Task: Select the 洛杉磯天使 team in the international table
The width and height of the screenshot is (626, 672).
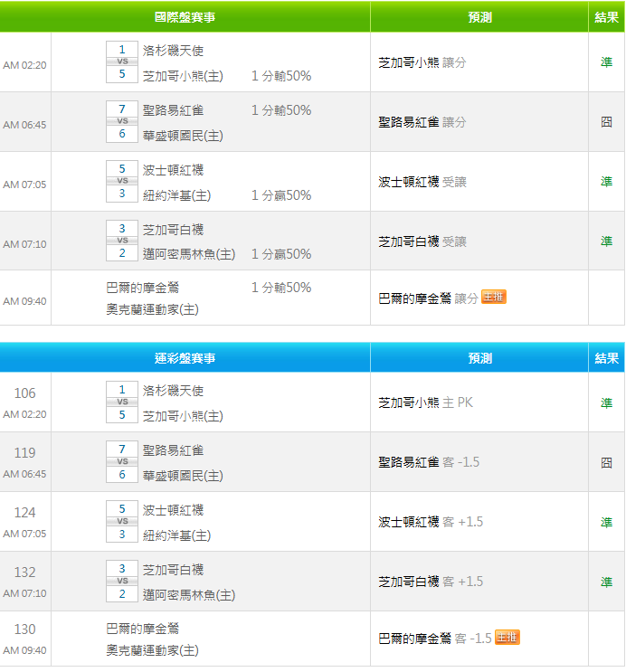Action: tap(173, 51)
